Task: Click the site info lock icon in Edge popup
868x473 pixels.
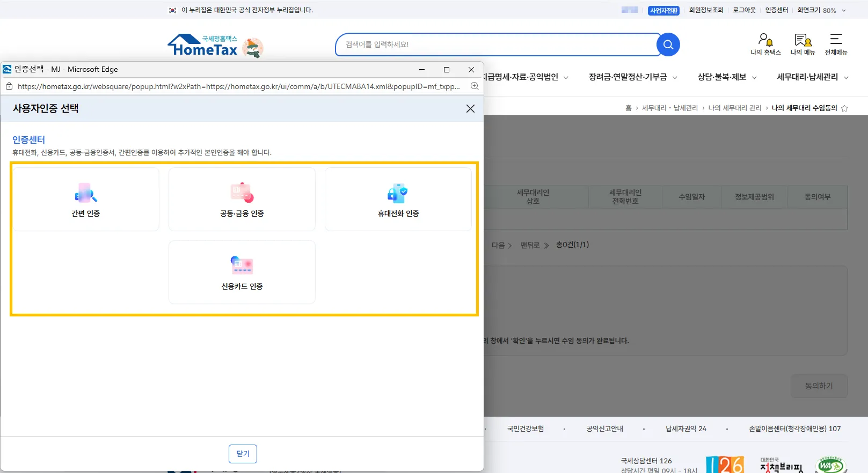Action: click(x=9, y=86)
